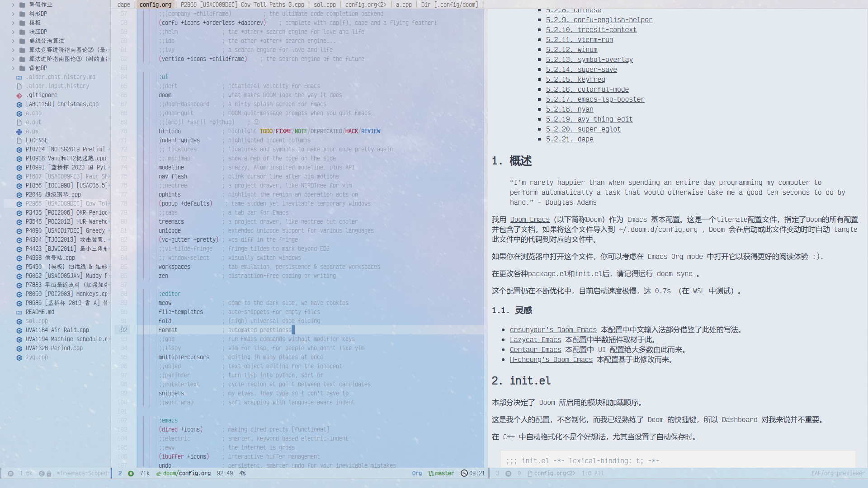
Task: Open the Doom Emacs hyperlink in overview
Action: click(x=529, y=220)
